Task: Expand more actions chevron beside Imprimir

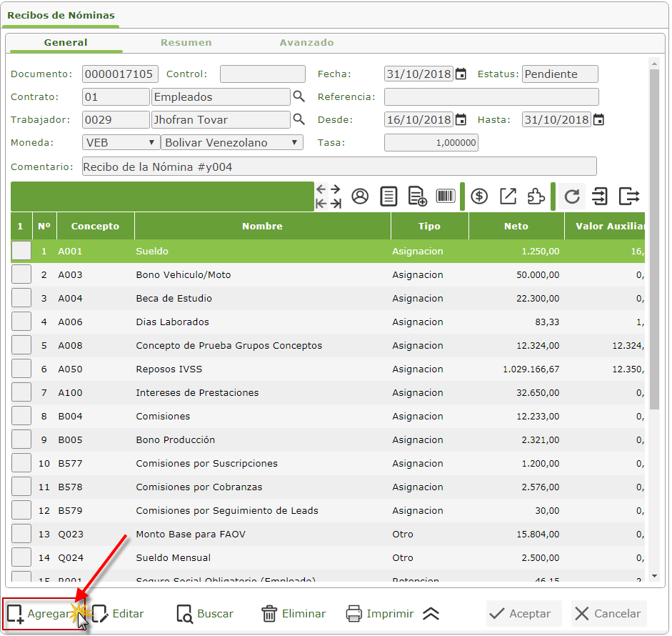Action: click(x=431, y=614)
